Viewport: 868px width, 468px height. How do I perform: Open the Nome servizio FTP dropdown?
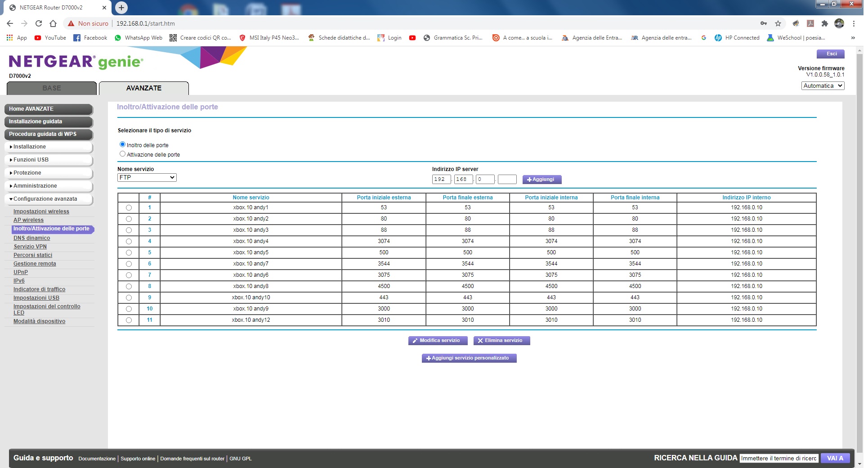pyautogui.click(x=147, y=178)
